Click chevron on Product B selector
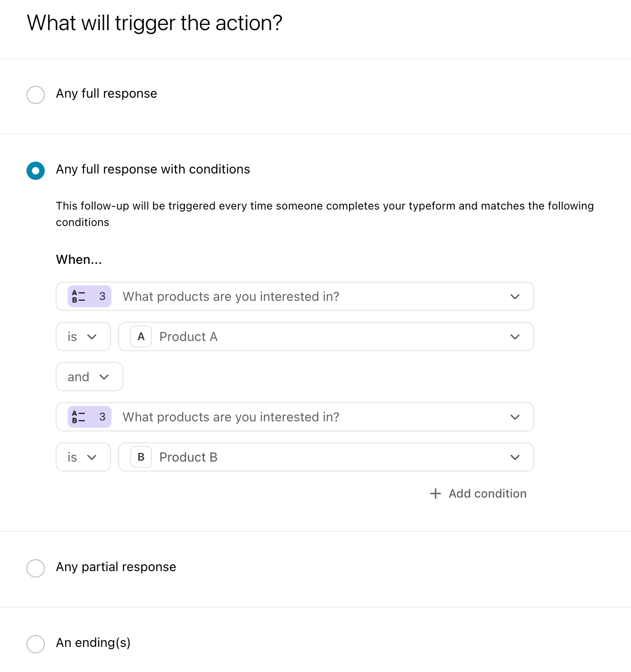This screenshot has width=631, height=672. pyautogui.click(x=515, y=457)
